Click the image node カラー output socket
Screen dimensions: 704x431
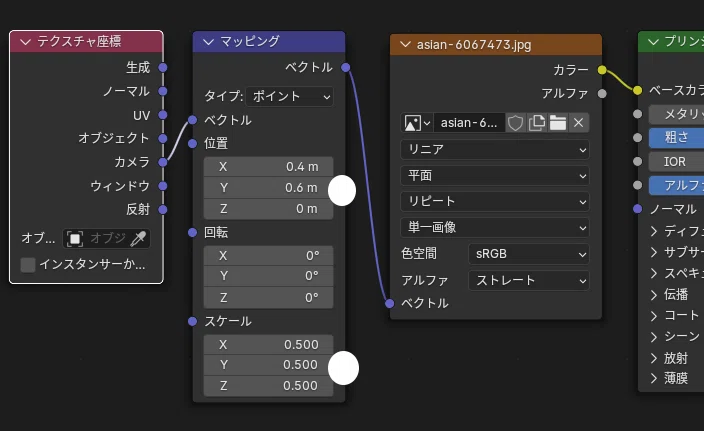click(602, 70)
